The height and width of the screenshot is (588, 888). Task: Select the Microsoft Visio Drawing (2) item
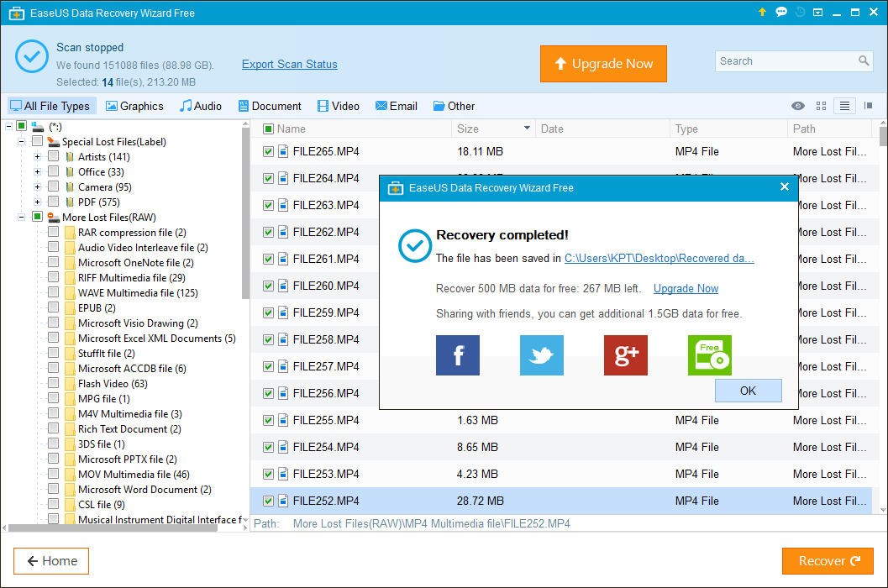[x=138, y=323]
